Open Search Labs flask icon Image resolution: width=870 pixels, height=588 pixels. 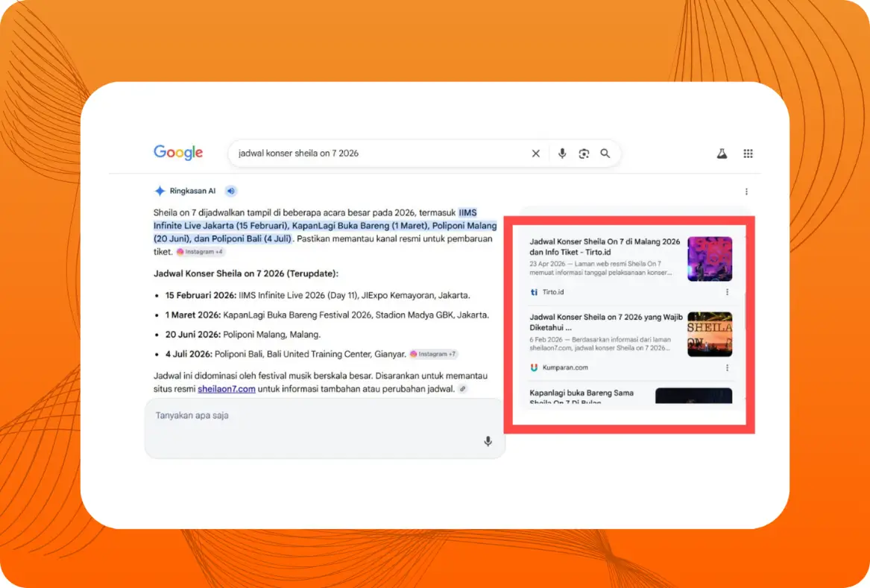point(722,154)
